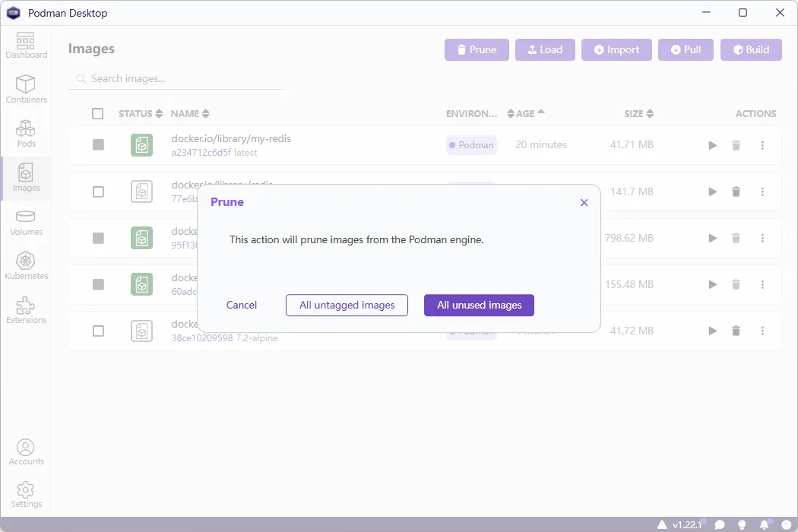
Task: Cancel the prune dialog
Action: (x=242, y=305)
